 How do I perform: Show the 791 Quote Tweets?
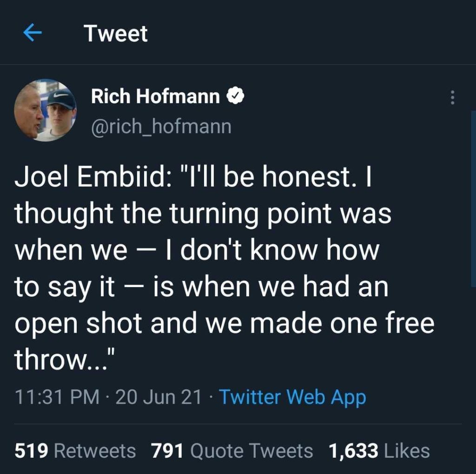point(232,451)
